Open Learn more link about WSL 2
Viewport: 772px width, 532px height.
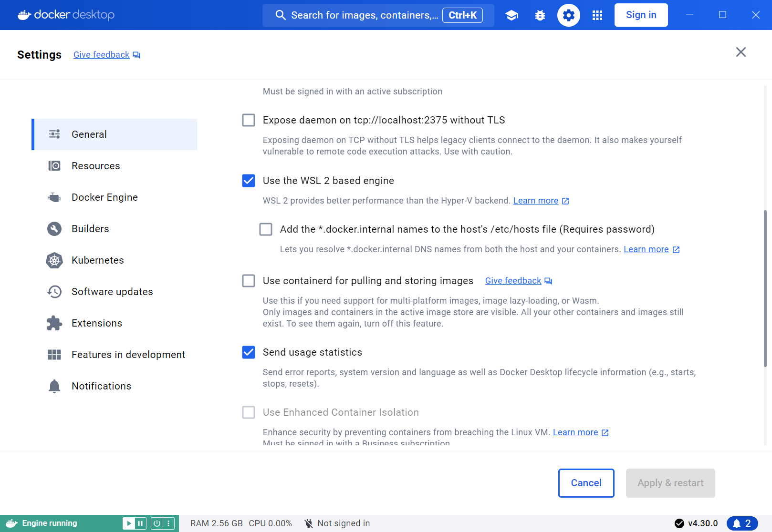536,201
